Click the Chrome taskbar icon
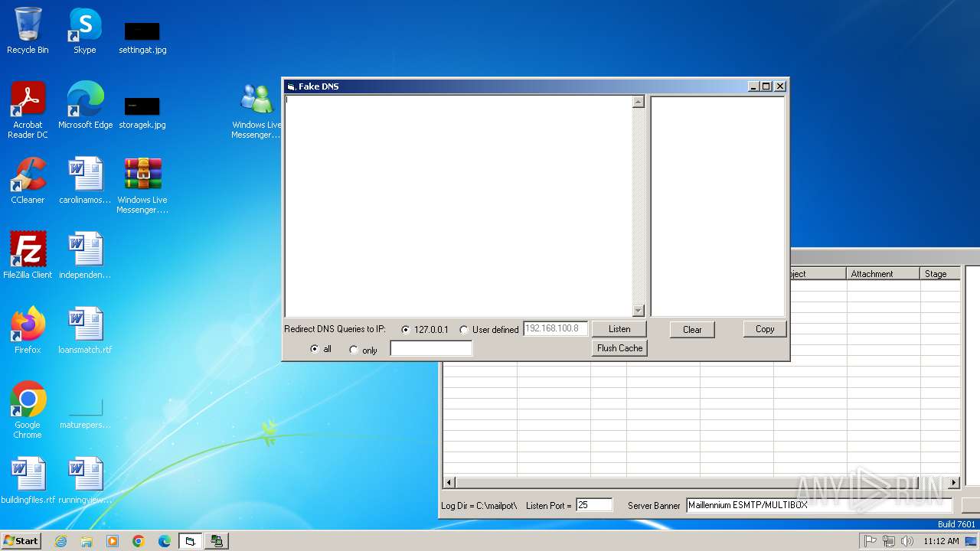Image resolution: width=980 pixels, height=551 pixels. [139, 541]
